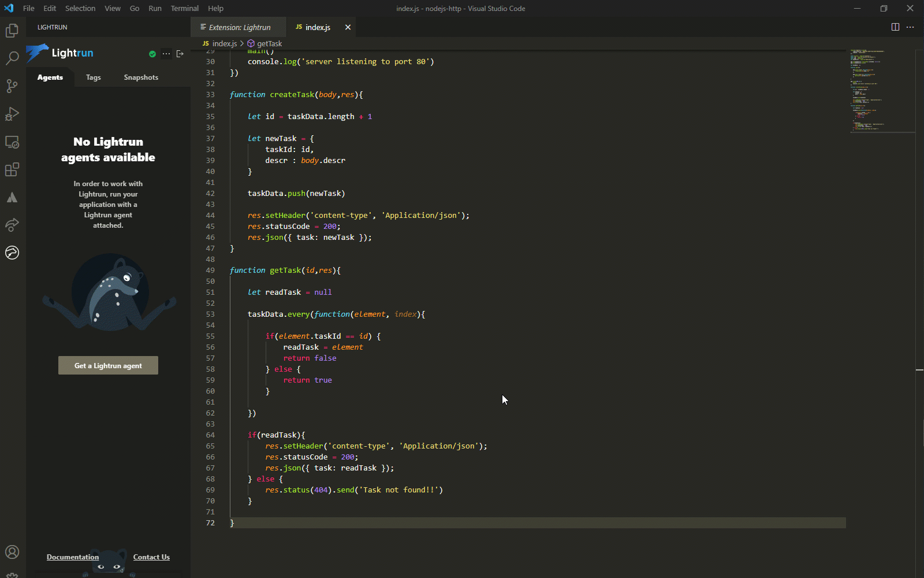Select the Lightrun icon in the activity bar
This screenshot has width=924, height=578.
12,253
